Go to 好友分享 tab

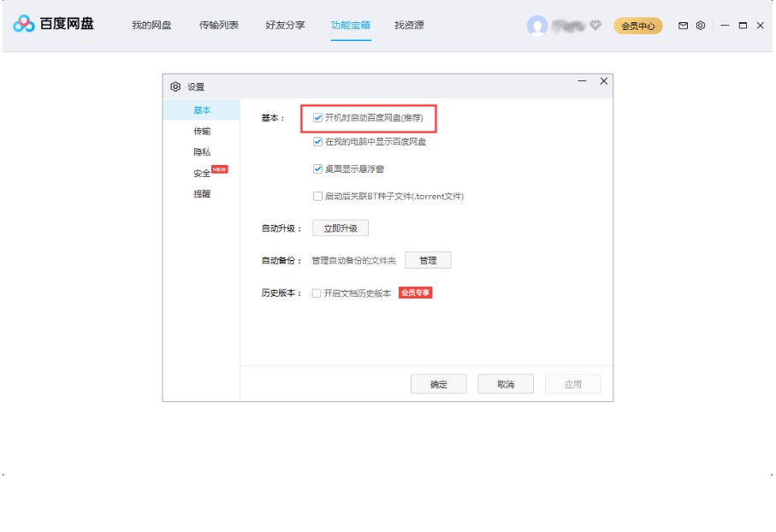[285, 25]
